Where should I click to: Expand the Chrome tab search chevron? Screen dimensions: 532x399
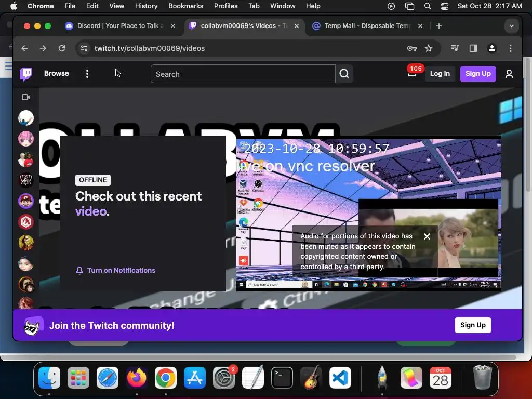click(512, 26)
